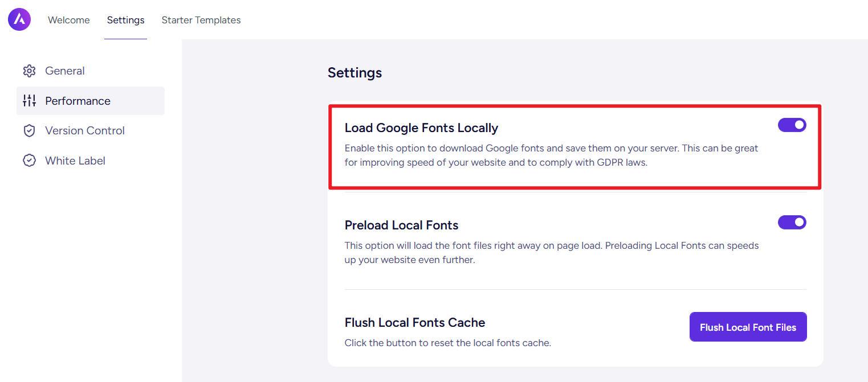Toggle Load Google Fonts Locally switch
The image size is (868, 382).
coord(792,125)
